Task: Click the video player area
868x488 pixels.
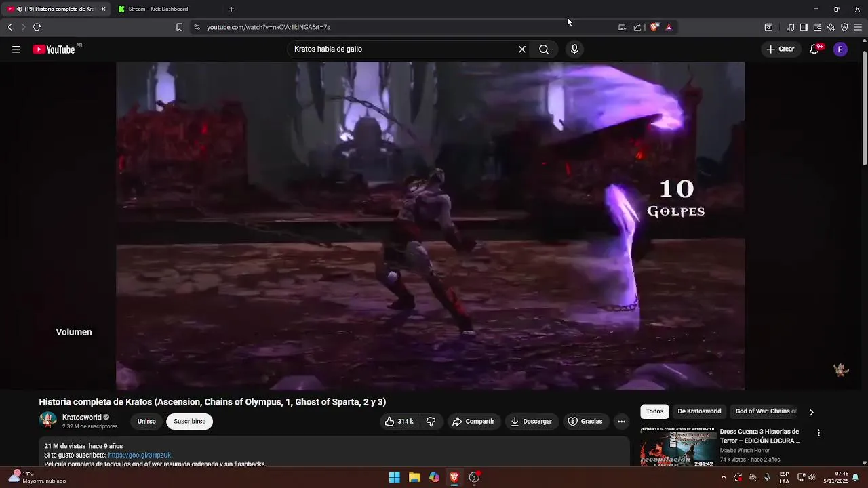Action: coord(430,226)
